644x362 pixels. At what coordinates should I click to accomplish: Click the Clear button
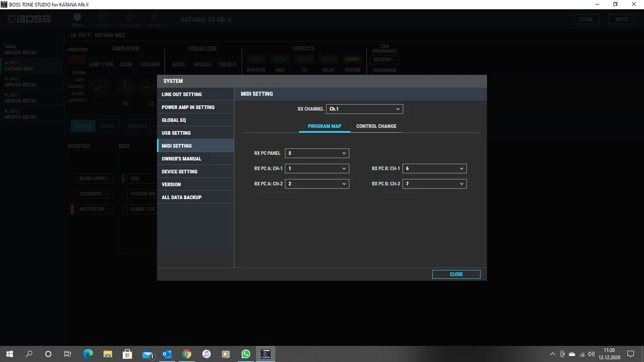click(x=586, y=19)
